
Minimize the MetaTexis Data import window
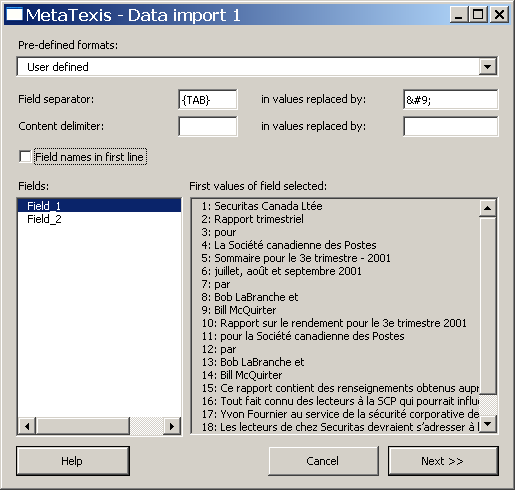[x=459, y=15]
